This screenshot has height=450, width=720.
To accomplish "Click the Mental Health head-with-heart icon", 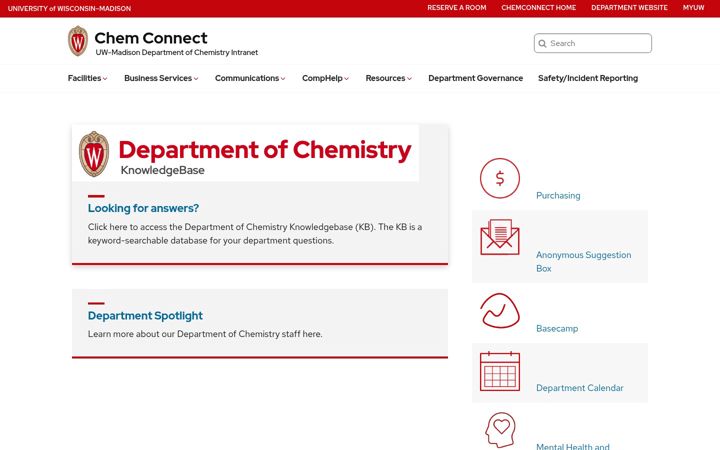I will click(500, 430).
